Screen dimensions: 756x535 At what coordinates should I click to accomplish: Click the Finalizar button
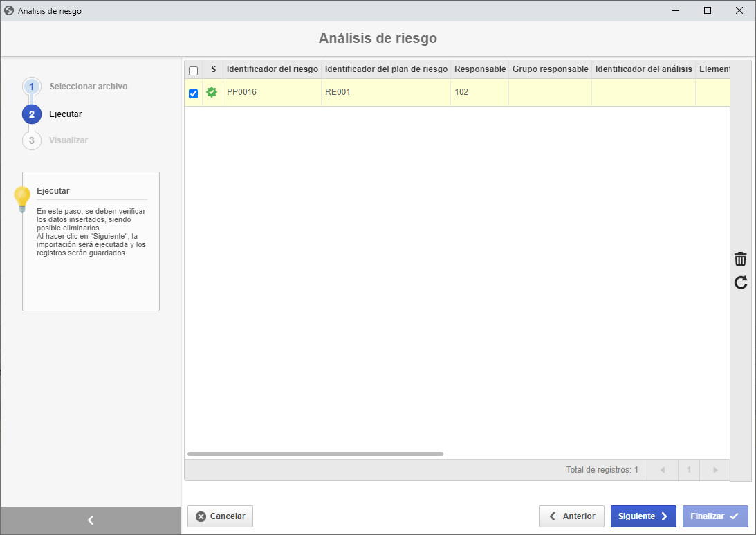(x=715, y=516)
